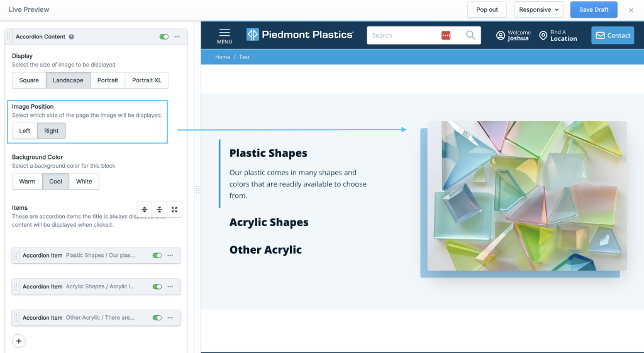Click the Accordion Content help icon
644x353 pixels.
pyautogui.click(x=72, y=37)
